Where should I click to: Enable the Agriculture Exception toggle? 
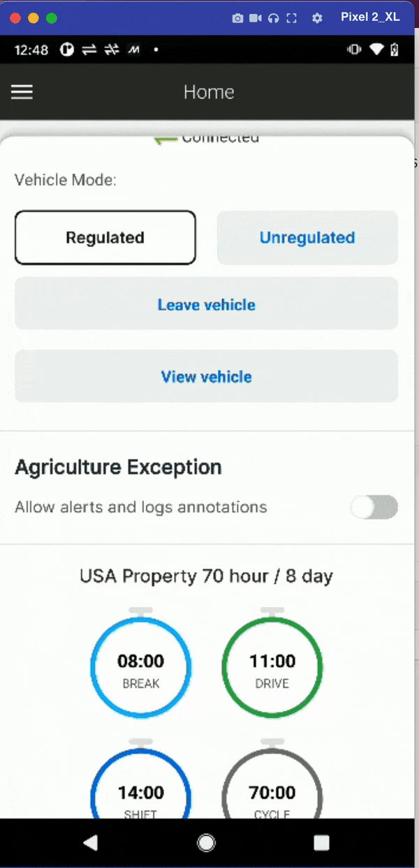pyautogui.click(x=374, y=507)
